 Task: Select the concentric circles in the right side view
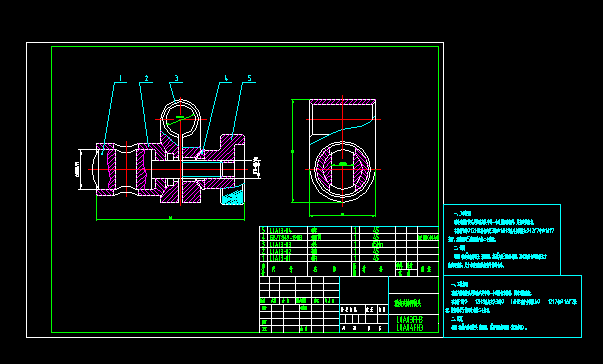click(x=342, y=170)
